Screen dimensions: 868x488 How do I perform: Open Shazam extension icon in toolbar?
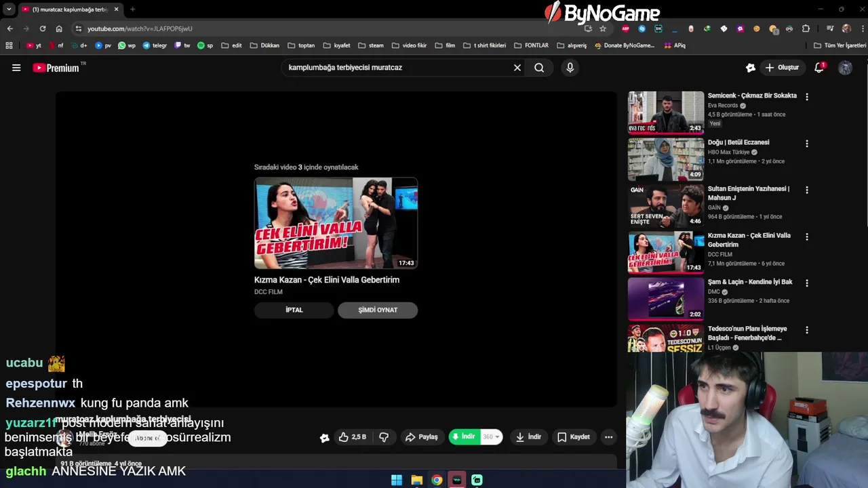click(642, 28)
